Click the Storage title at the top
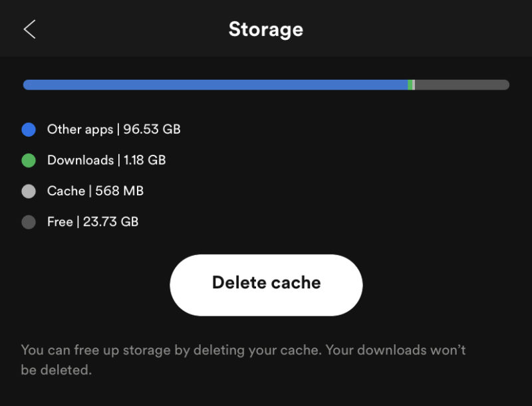The height and width of the screenshot is (406, 532). pos(265,29)
